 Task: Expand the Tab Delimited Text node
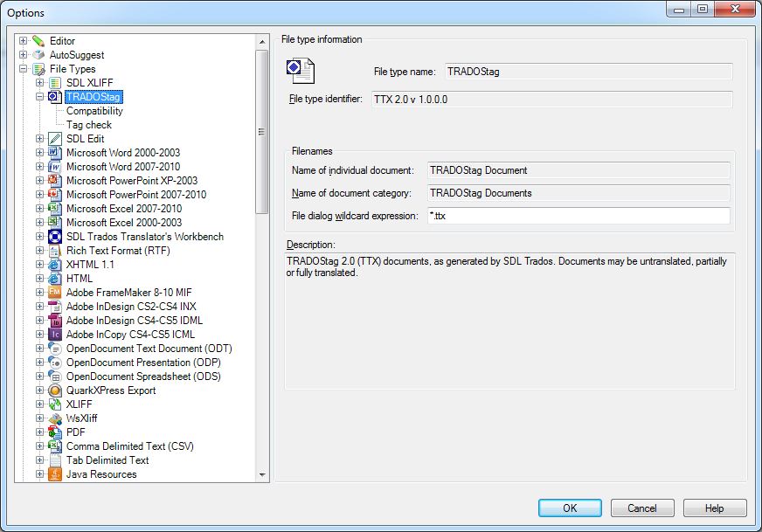click(x=40, y=460)
